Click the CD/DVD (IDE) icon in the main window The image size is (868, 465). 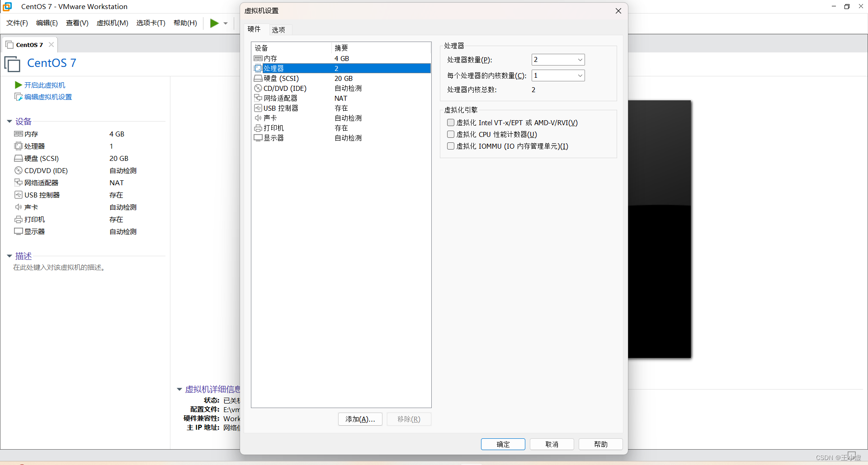[x=19, y=170]
